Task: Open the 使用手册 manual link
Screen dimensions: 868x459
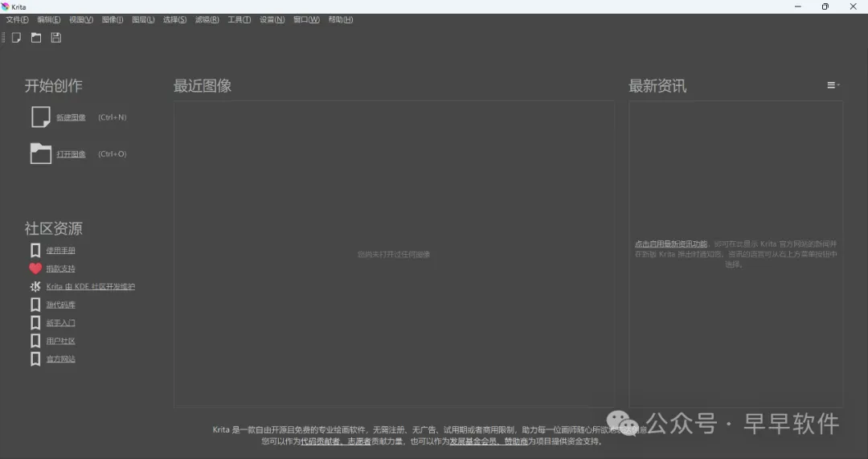Action: 61,250
